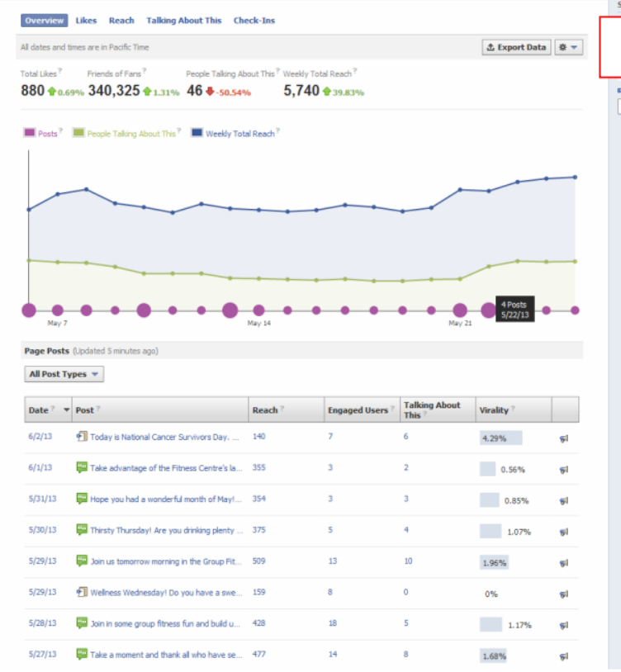
Task: Promote the Thirsty Thursday post using its megaphone icon
Action: 564,532
